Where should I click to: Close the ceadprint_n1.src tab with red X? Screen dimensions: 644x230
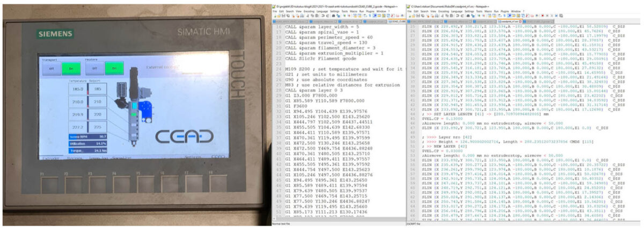point(521,21)
